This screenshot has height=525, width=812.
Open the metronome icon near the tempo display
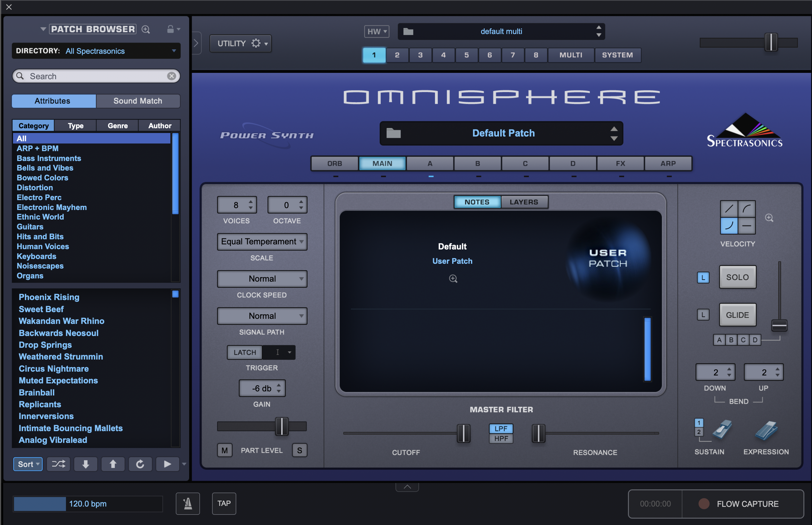(188, 503)
